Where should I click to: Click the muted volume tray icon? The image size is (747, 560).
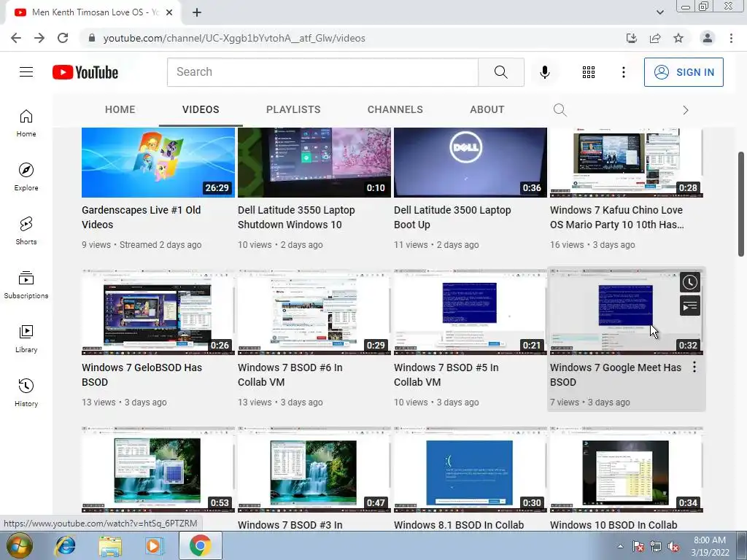[x=673, y=546]
